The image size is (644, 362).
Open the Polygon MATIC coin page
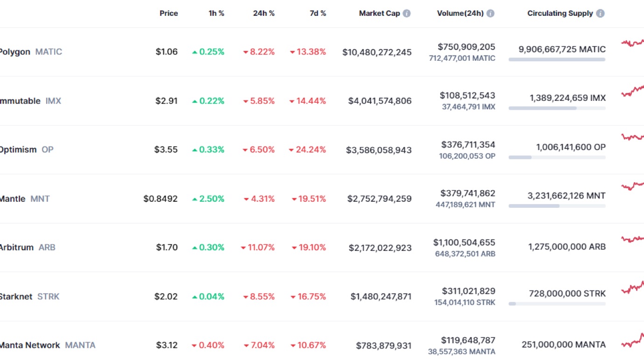point(15,52)
